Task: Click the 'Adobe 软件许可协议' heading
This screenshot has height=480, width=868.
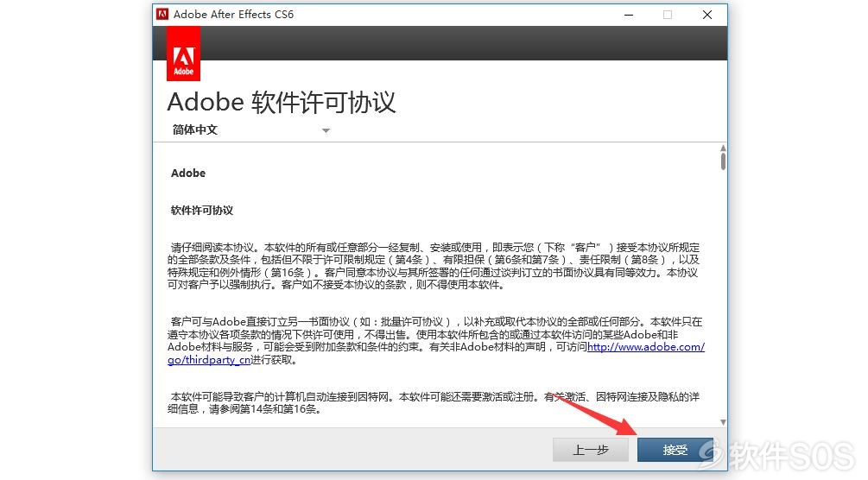Action: pos(282,103)
